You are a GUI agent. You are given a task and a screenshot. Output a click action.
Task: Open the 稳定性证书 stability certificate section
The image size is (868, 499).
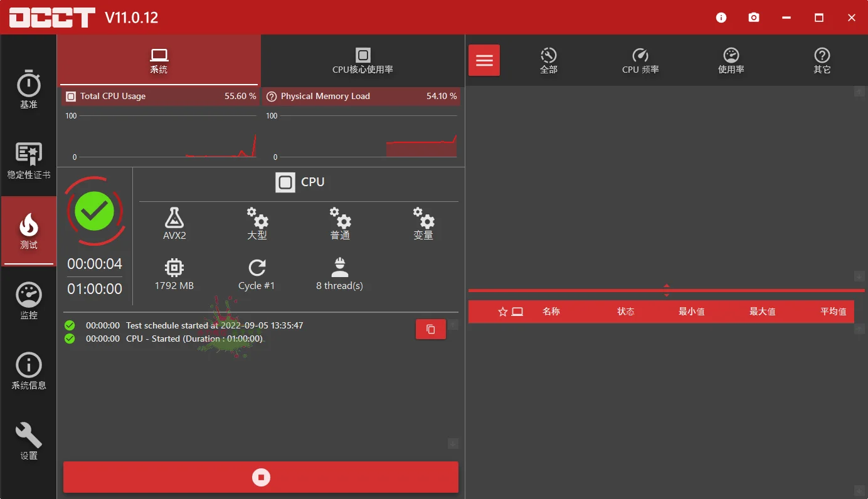pos(28,160)
